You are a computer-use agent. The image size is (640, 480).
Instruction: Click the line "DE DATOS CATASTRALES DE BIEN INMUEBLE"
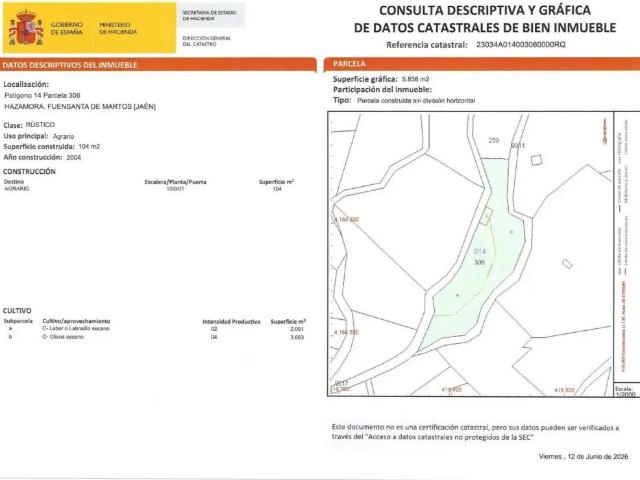[x=485, y=28]
